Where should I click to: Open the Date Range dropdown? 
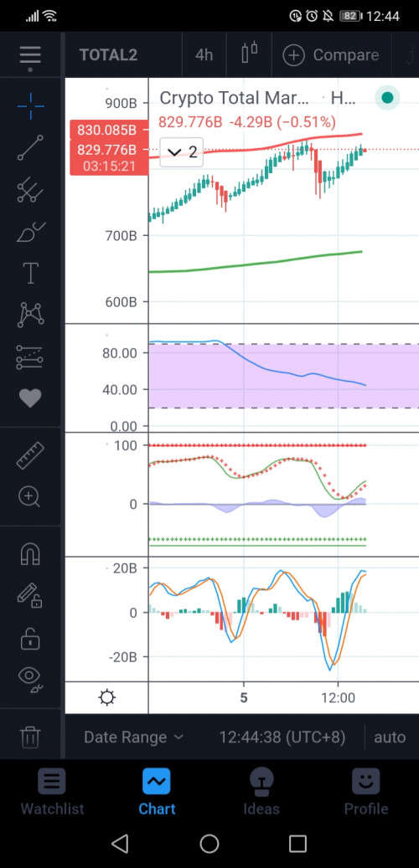point(133,737)
